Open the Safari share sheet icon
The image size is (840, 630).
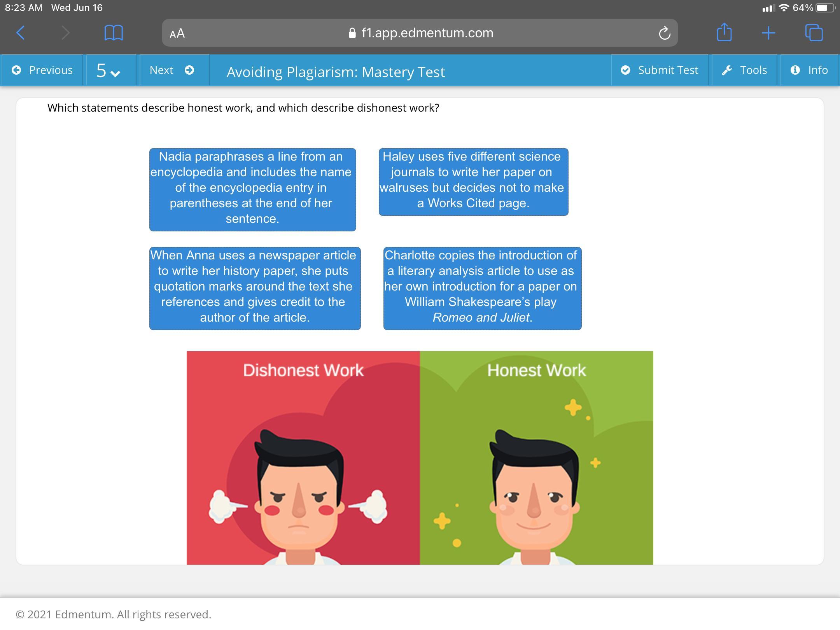point(724,32)
